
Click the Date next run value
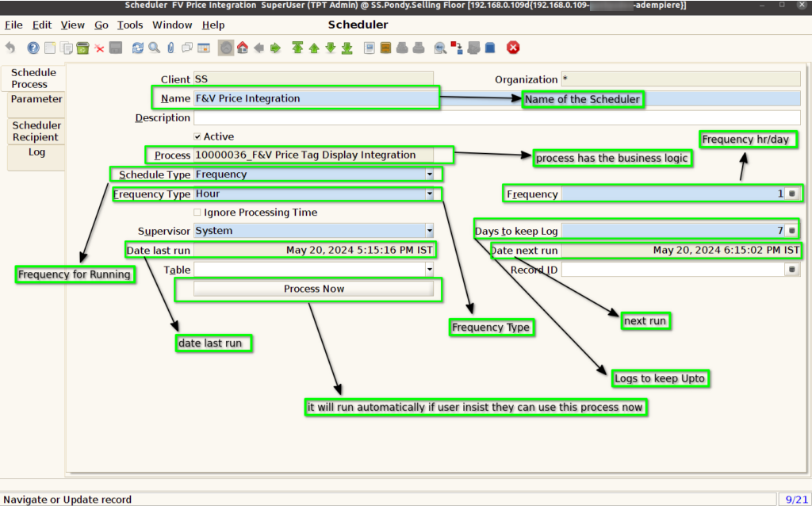coord(681,250)
